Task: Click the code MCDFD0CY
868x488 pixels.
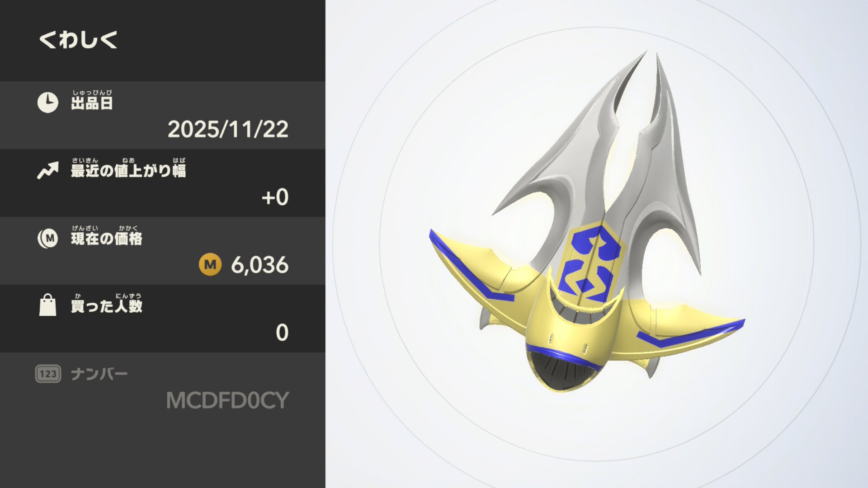Action: [x=227, y=400]
